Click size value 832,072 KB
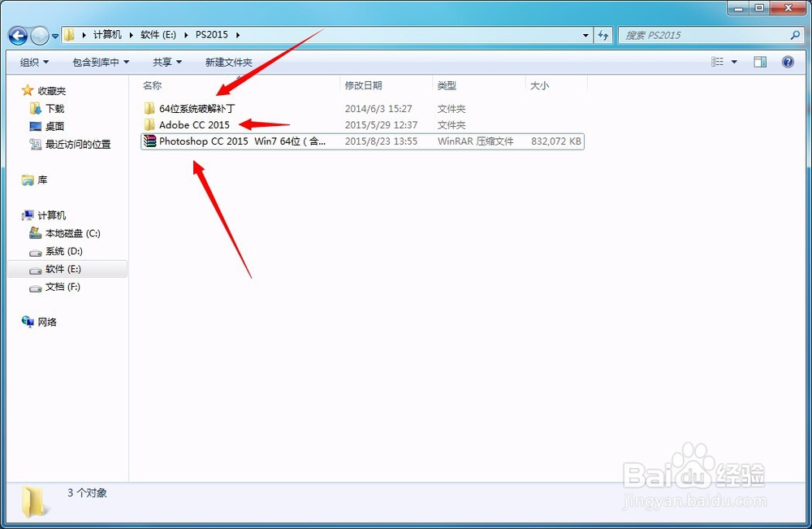This screenshot has width=812, height=529. pyautogui.click(x=555, y=141)
